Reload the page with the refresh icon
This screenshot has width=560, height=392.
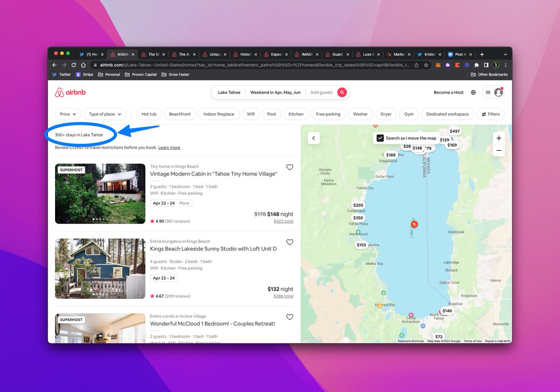(74, 65)
